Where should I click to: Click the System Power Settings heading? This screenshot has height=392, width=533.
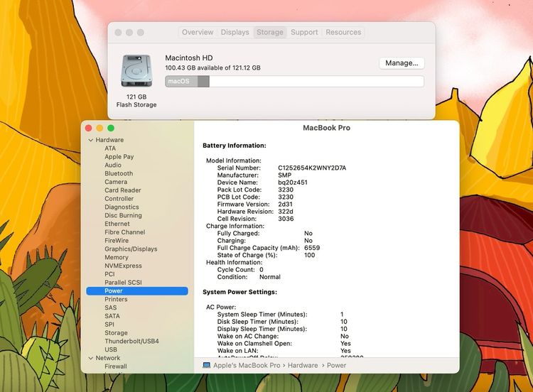(239, 292)
